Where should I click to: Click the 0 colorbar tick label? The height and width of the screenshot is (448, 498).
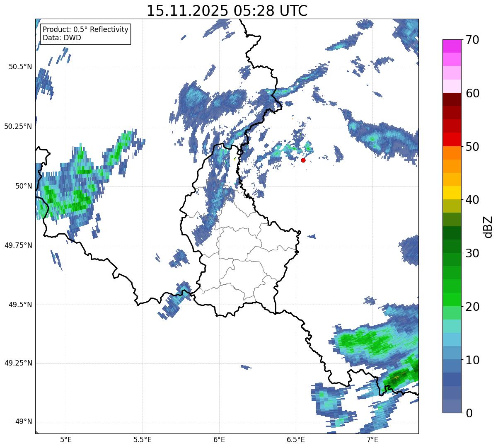(469, 413)
